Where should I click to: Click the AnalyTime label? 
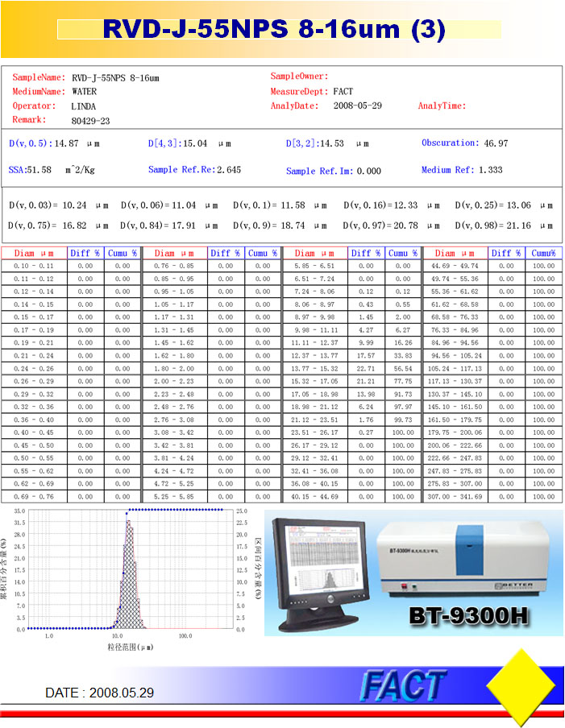point(442,105)
